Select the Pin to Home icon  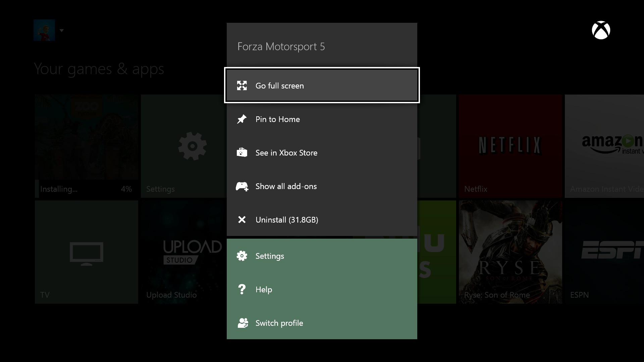pyautogui.click(x=242, y=118)
